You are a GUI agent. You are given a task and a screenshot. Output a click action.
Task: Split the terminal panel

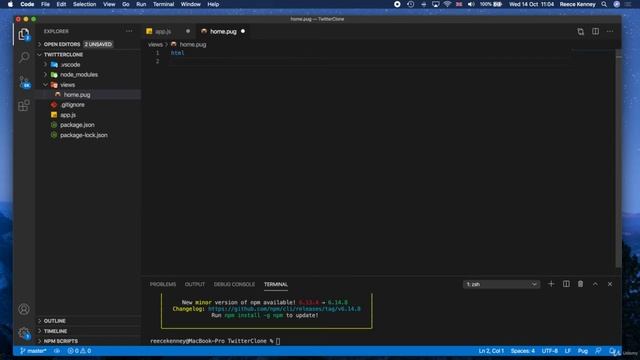[x=566, y=284]
